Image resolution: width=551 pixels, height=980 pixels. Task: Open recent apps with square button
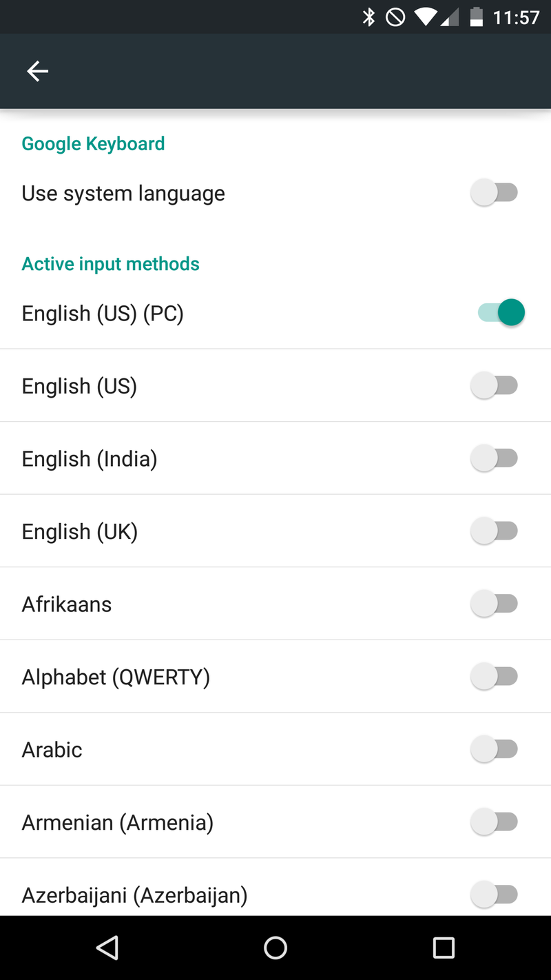point(444,948)
